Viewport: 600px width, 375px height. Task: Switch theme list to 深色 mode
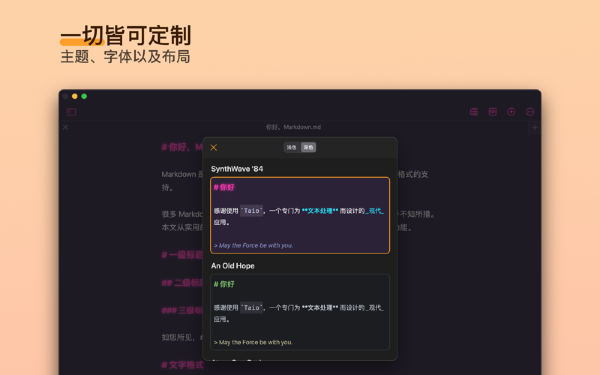coord(308,147)
